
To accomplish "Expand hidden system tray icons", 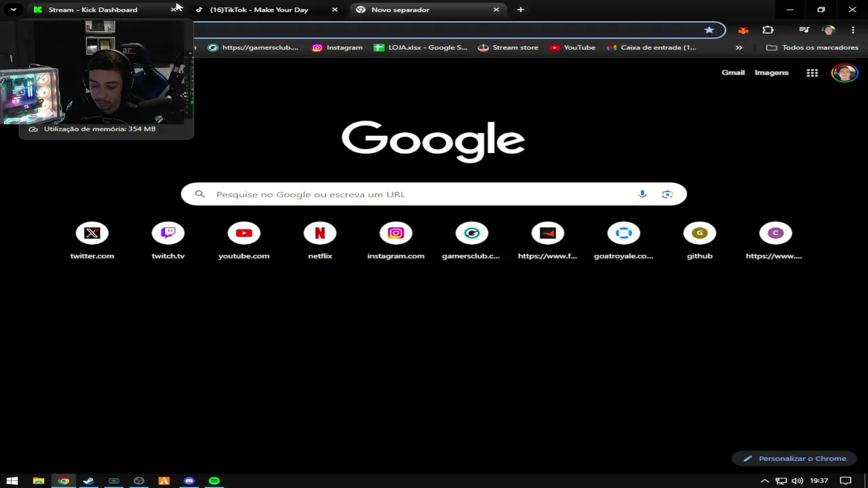I will click(x=765, y=481).
